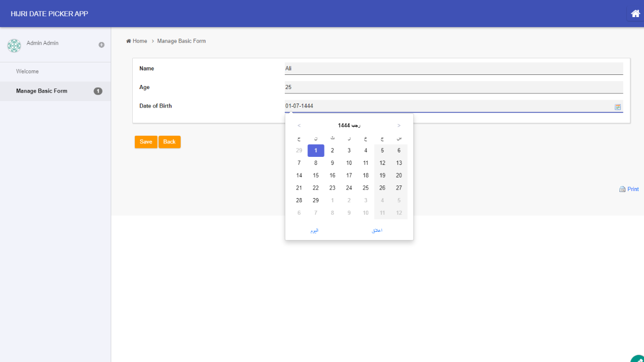Click the home icon in the top navbar
This screenshot has height=362, width=644.
[635, 14]
